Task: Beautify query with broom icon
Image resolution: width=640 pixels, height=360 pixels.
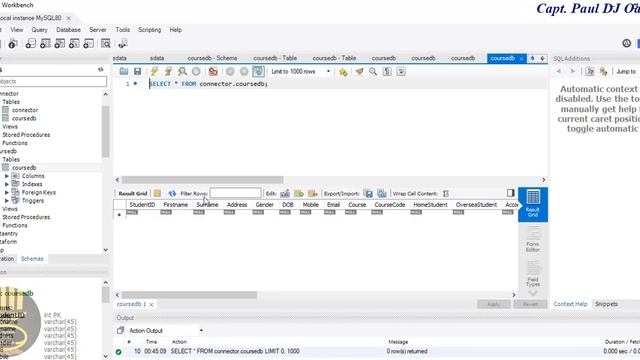Action: pyautogui.click(x=359, y=71)
